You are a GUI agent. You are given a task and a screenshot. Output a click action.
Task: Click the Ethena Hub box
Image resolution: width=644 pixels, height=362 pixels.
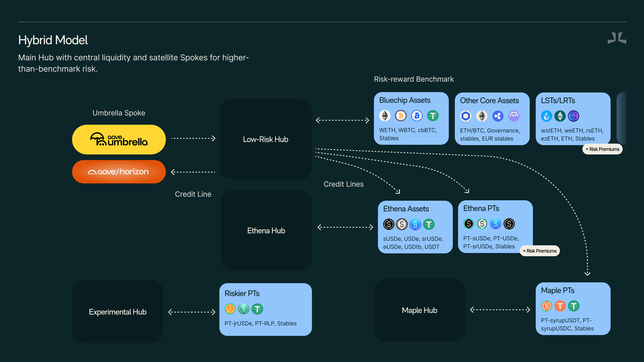coord(266,231)
